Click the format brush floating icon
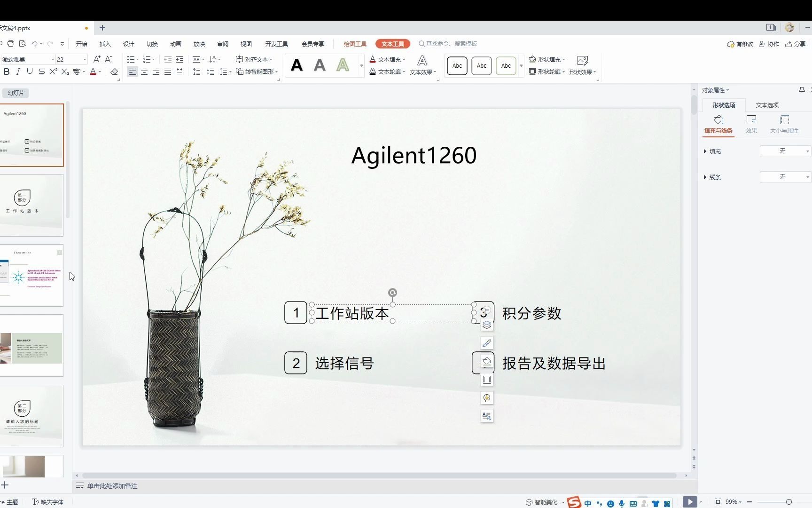The image size is (812, 508). 487,343
